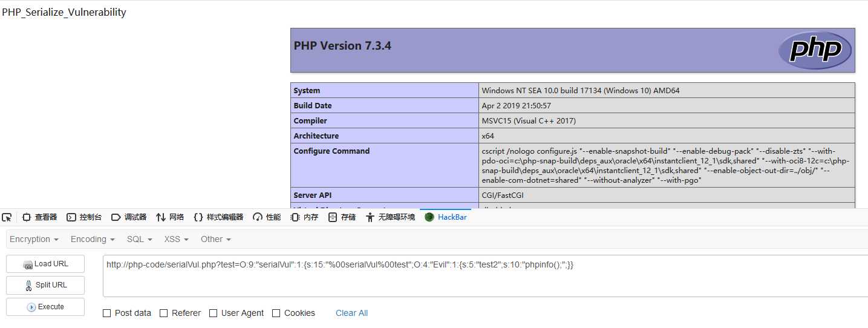Click the Console tab icon
868x328 pixels.
tap(71, 217)
